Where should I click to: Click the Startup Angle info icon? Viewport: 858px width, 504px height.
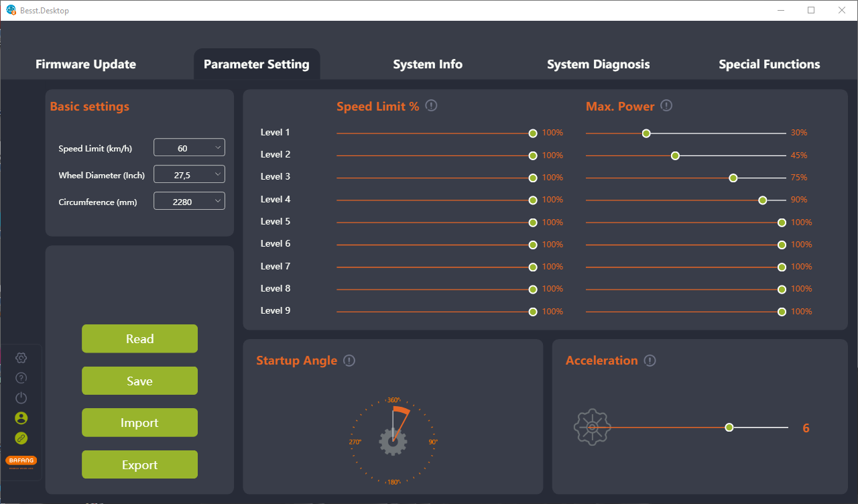point(349,361)
